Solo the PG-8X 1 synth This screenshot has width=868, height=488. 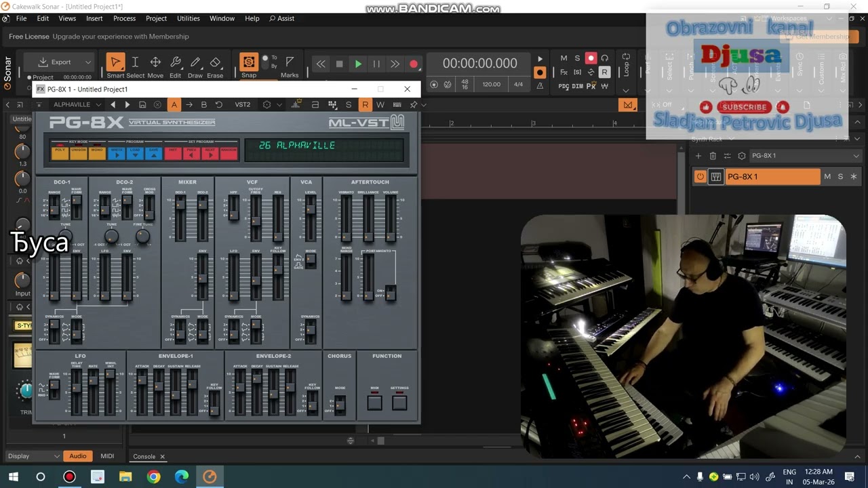(x=840, y=177)
